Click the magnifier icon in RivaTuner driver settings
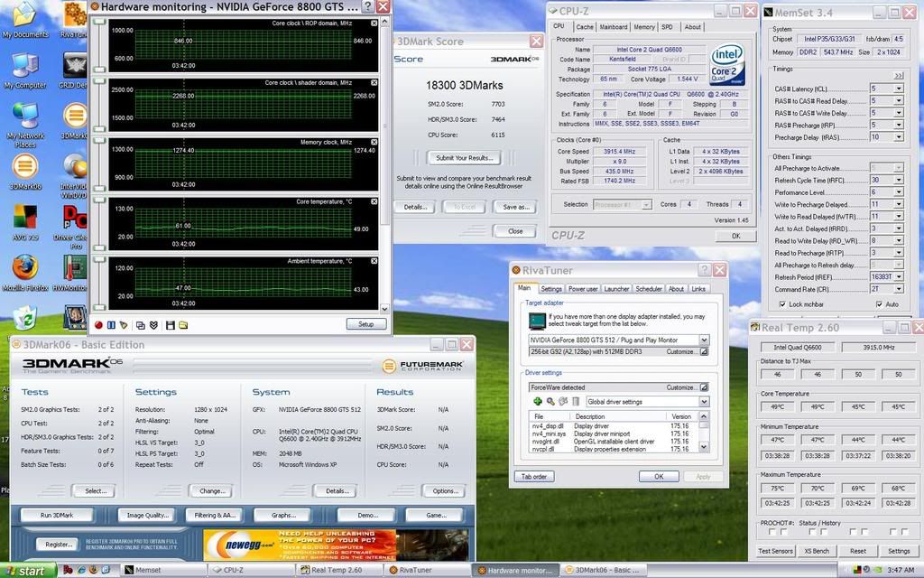Image resolution: width=924 pixels, height=578 pixels. [550, 402]
